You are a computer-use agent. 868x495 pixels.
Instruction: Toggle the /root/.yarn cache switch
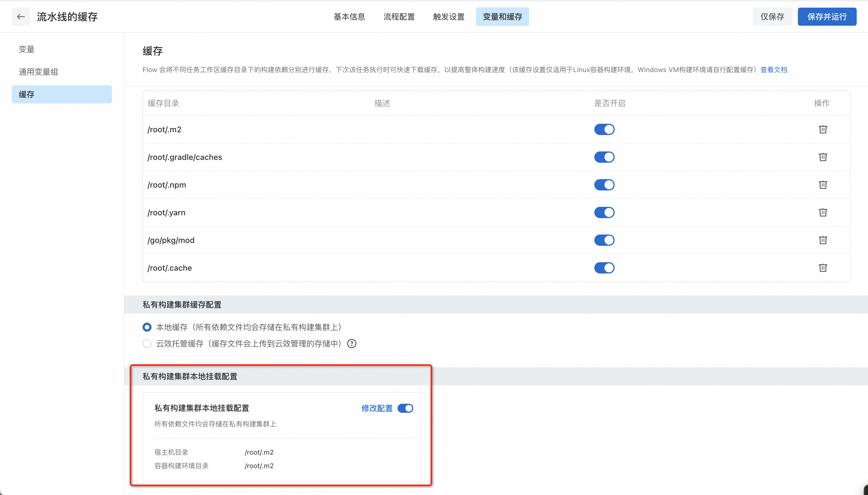604,212
